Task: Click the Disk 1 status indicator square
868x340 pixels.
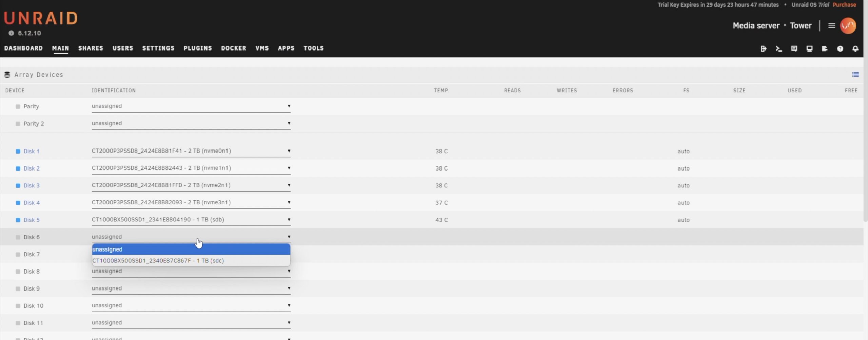Action: [x=18, y=152]
